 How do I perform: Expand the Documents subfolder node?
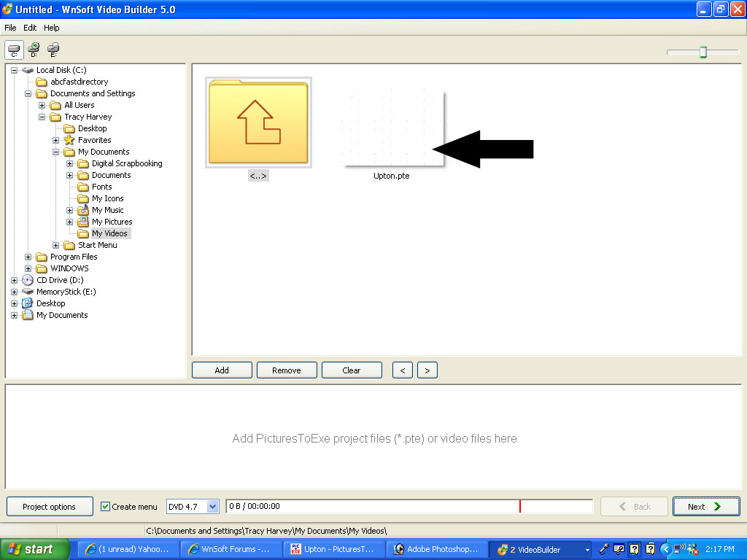tap(69, 175)
